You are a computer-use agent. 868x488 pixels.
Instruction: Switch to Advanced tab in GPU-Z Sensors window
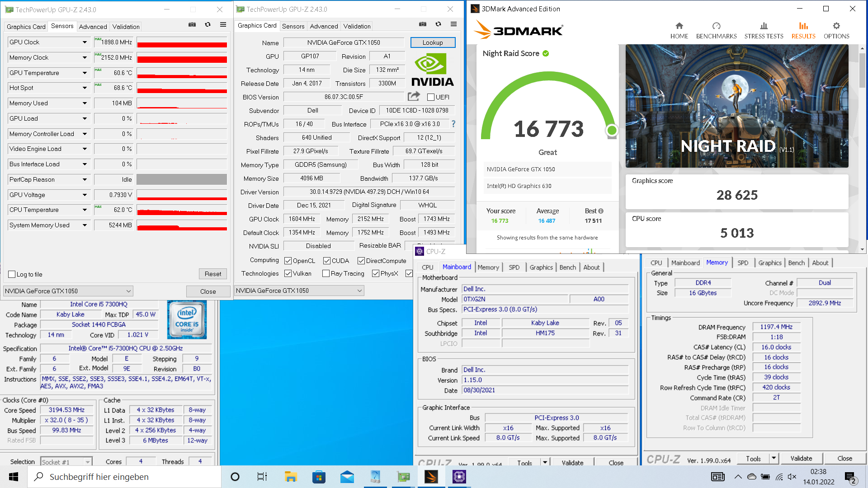pyautogui.click(x=93, y=27)
